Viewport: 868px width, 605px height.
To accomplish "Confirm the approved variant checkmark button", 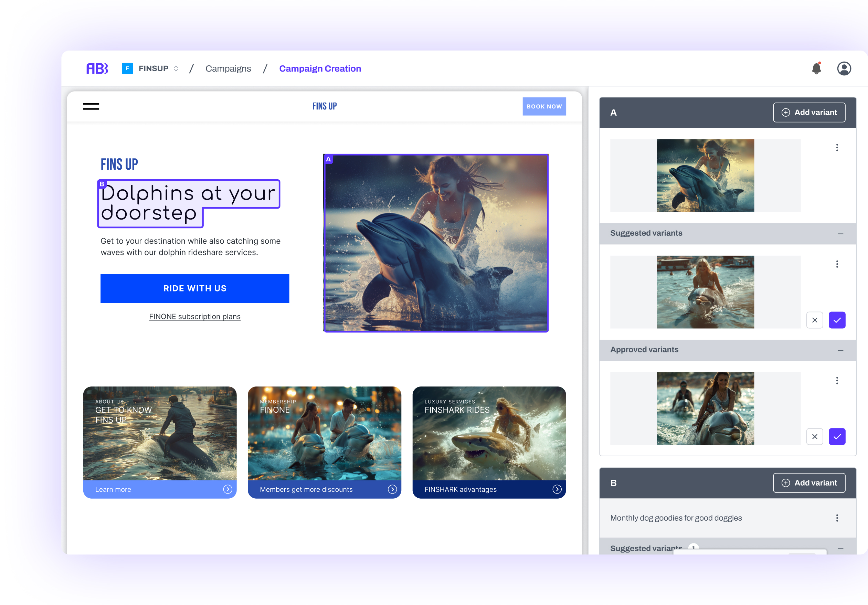I will click(837, 437).
